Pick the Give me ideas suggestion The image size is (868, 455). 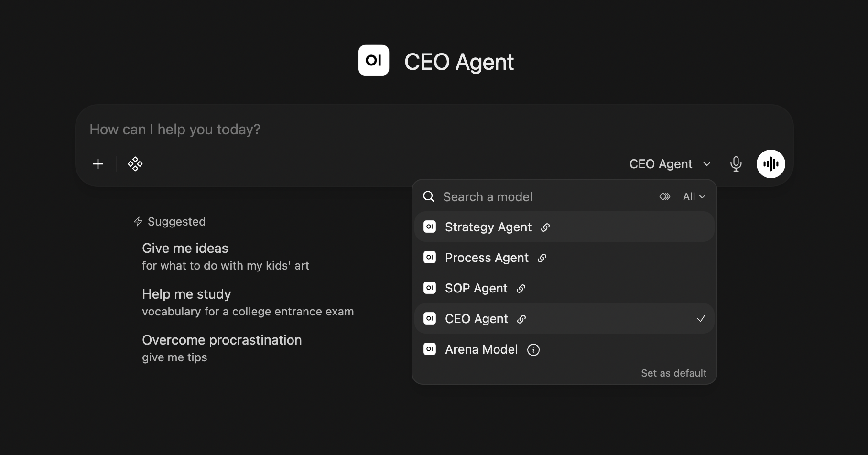coord(226,256)
